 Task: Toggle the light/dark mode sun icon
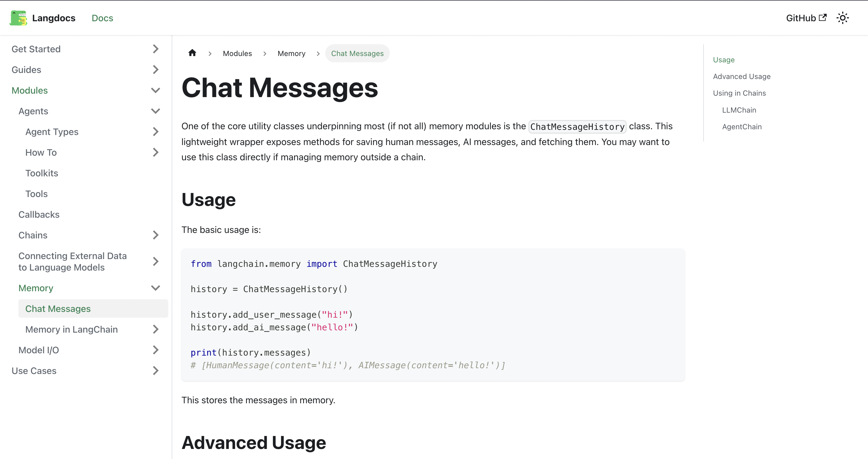point(842,18)
